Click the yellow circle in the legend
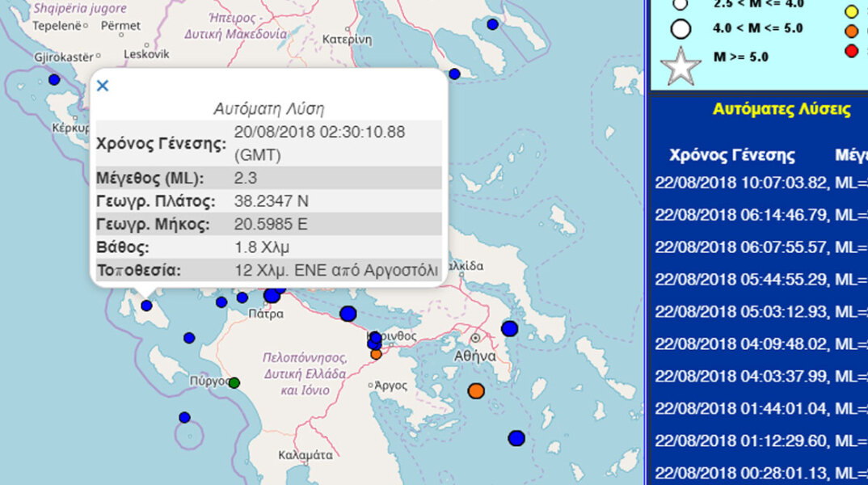This screenshot has height=485, width=868. pos(851,11)
